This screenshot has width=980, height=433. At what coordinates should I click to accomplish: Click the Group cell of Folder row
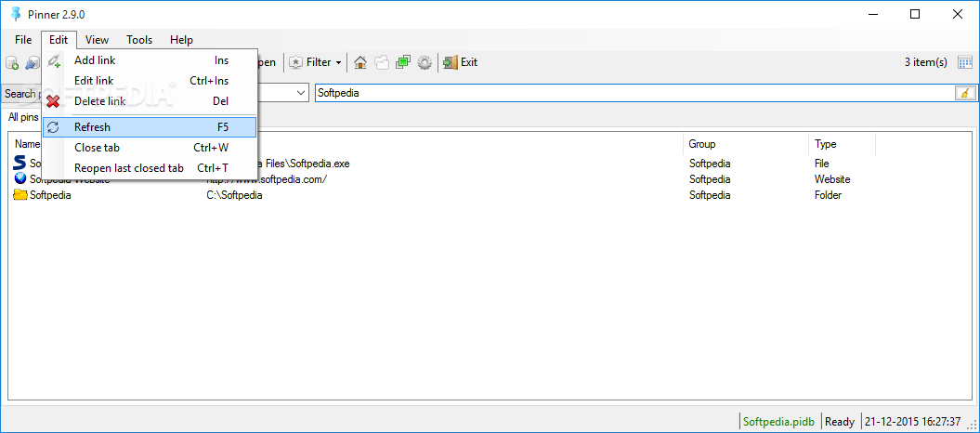click(x=710, y=195)
